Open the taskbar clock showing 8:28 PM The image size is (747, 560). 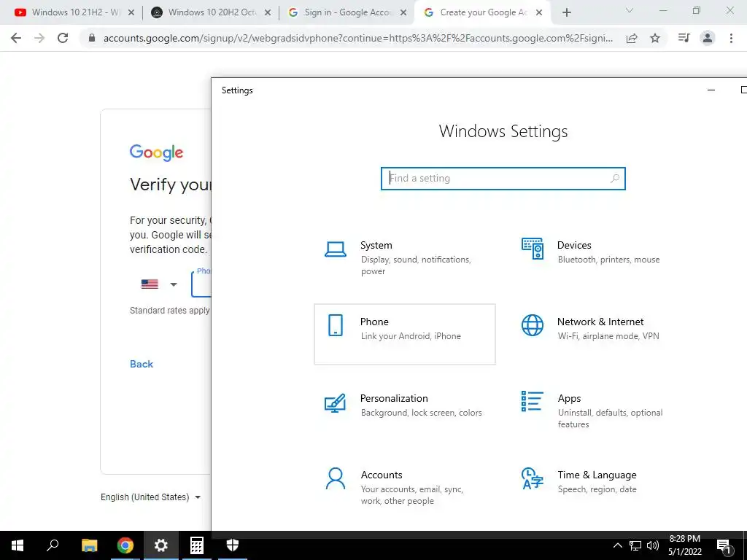(x=684, y=545)
